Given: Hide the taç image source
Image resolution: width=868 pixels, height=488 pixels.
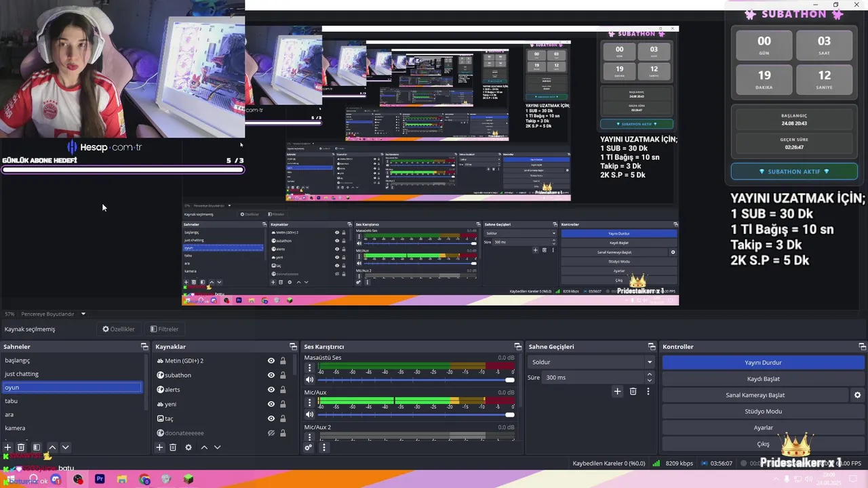Looking at the screenshot, I should [x=271, y=418].
